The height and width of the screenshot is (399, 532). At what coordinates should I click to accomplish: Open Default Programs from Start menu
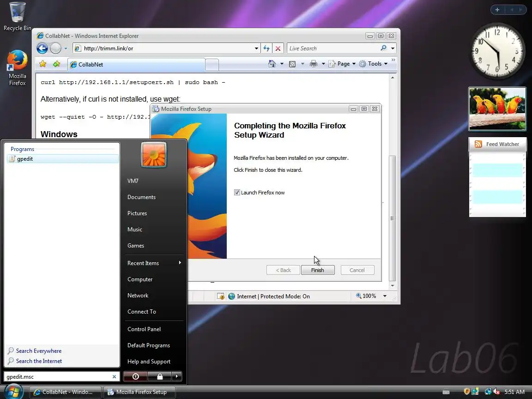(149, 345)
